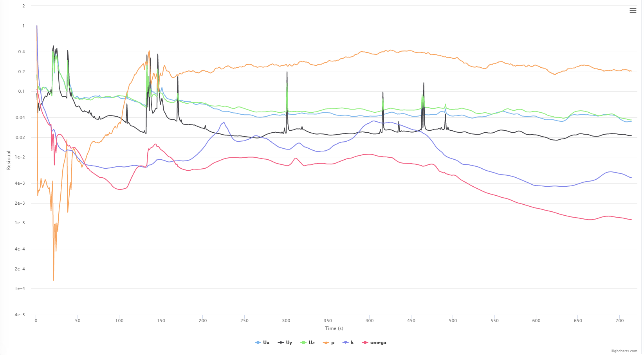Click the 500 tick label on time axis
Screen dimensions: 644x355
tap(453, 321)
